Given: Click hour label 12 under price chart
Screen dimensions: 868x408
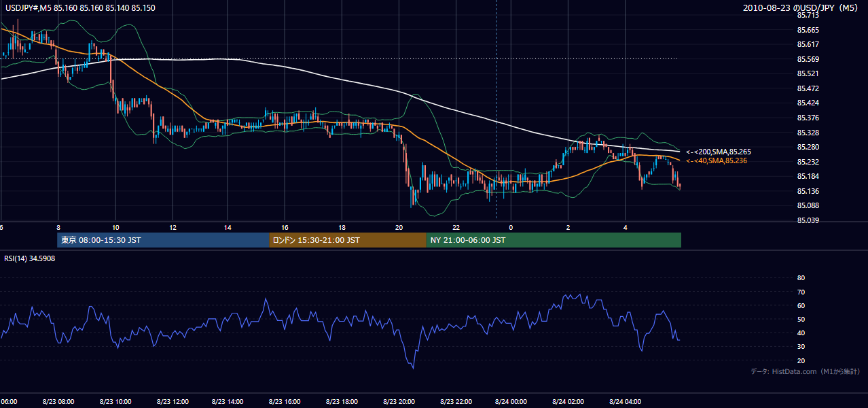Looking at the screenshot, I should coord(172,228).
